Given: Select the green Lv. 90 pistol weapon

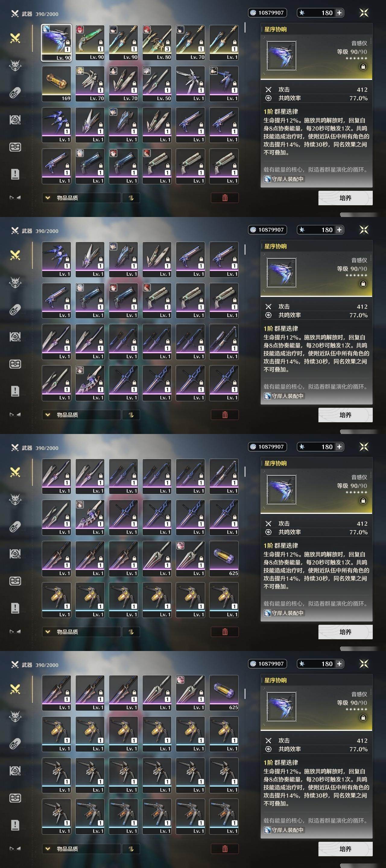Looking at the screenshot, I should click(90, 42).
